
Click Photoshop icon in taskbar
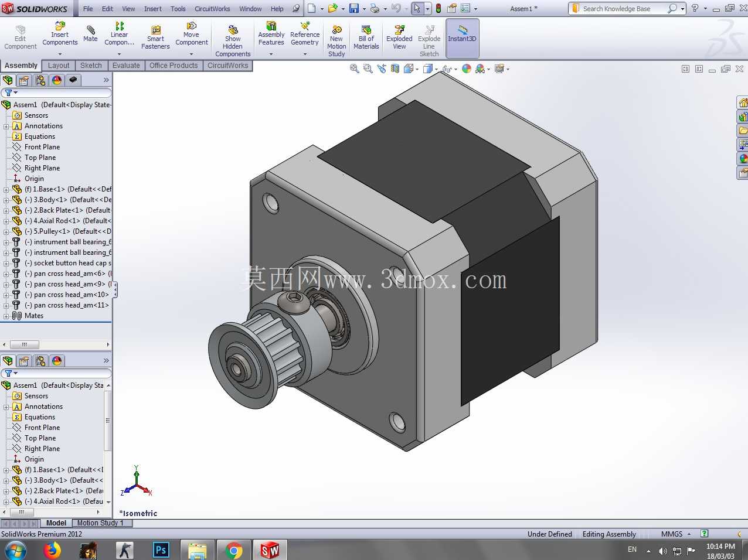click(161, 550)
